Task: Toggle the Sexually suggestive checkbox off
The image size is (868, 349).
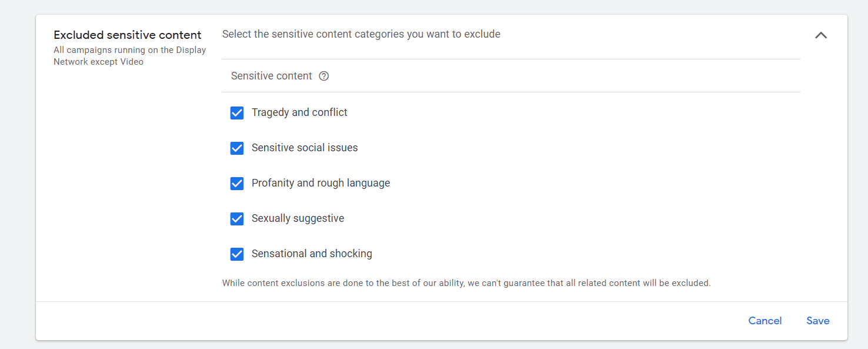Action: (x=237, y=218)
